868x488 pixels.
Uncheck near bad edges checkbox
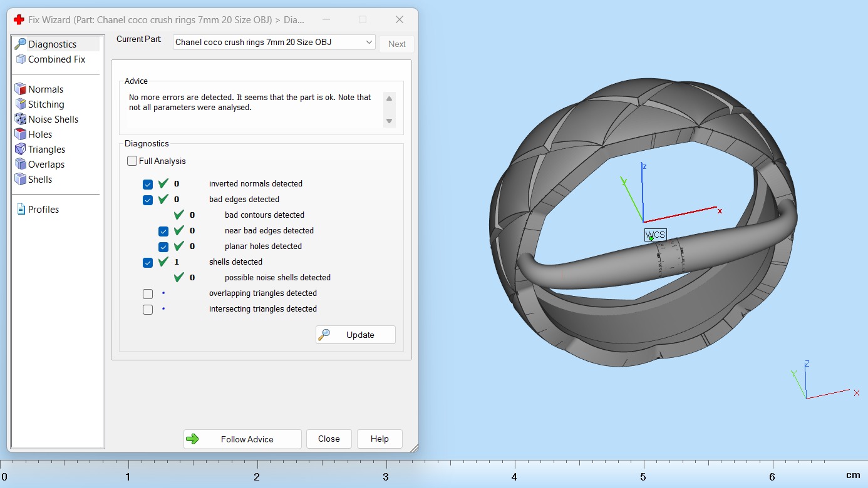(x=163, y=231)
